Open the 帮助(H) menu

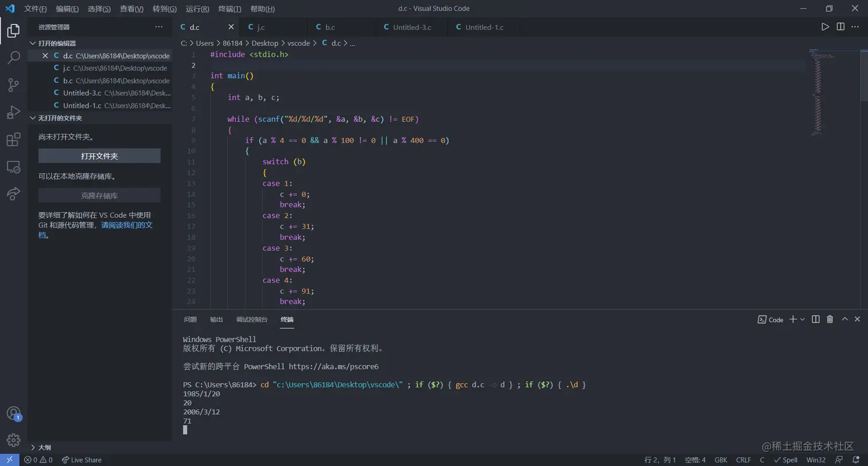point(263,9)
